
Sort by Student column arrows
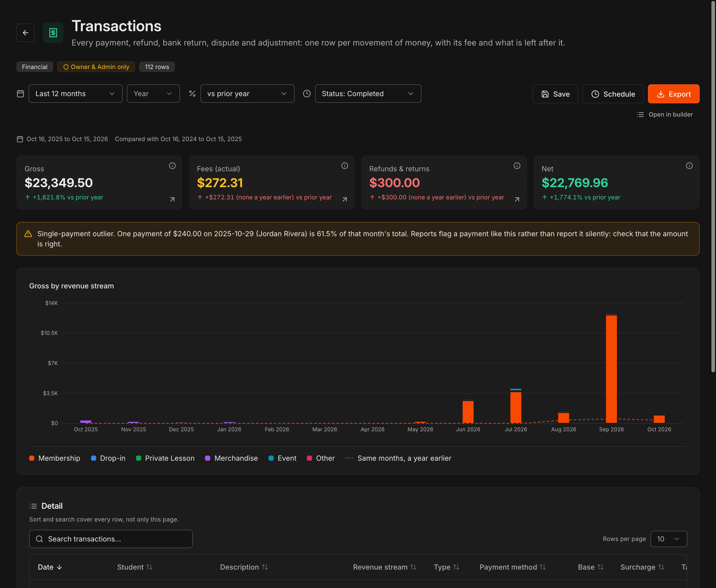149,567
